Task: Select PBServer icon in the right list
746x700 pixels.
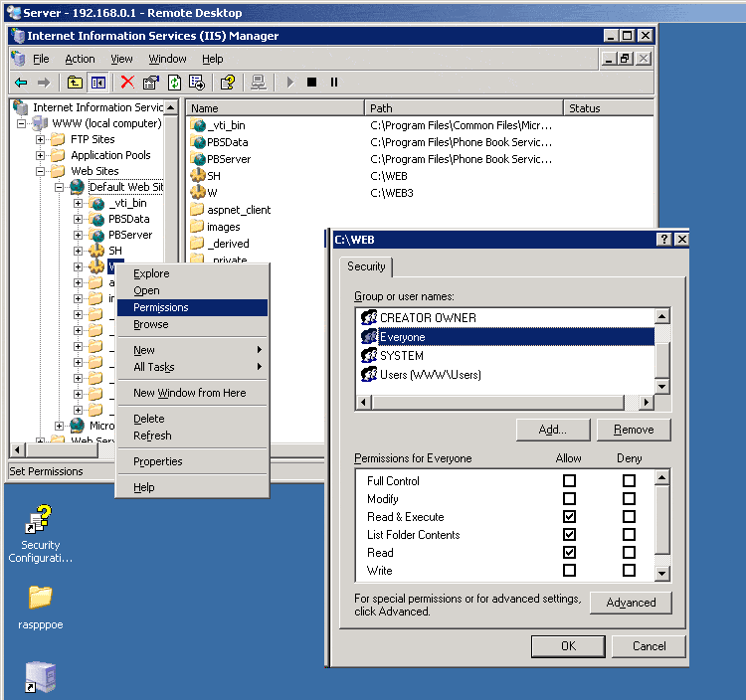Action: coord(198,159)
